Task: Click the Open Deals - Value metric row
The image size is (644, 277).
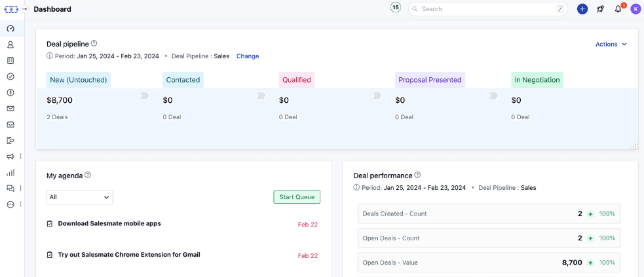Action: tap(489, 263)
